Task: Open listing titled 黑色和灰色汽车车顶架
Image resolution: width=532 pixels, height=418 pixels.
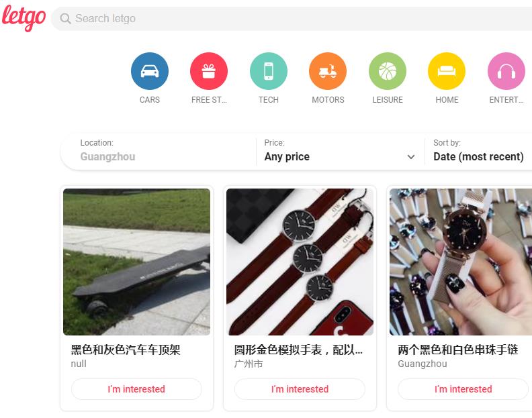Action: 126,350
